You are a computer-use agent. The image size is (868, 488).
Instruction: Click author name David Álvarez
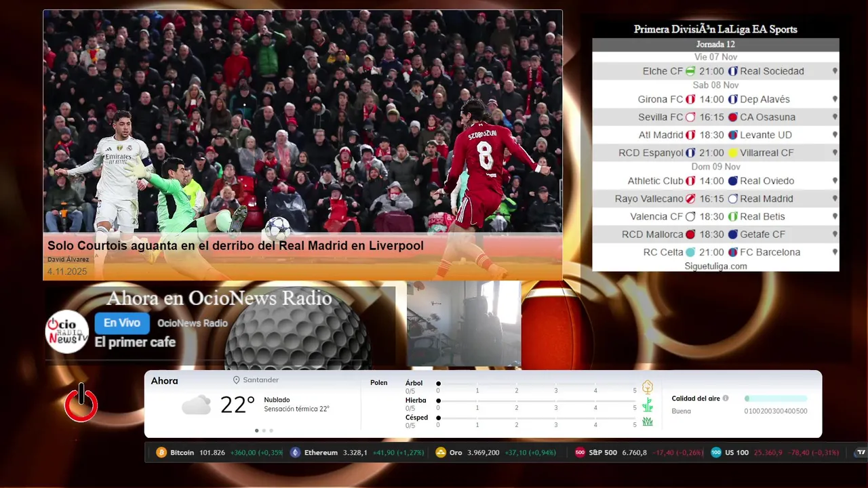[x=67, y=260]
